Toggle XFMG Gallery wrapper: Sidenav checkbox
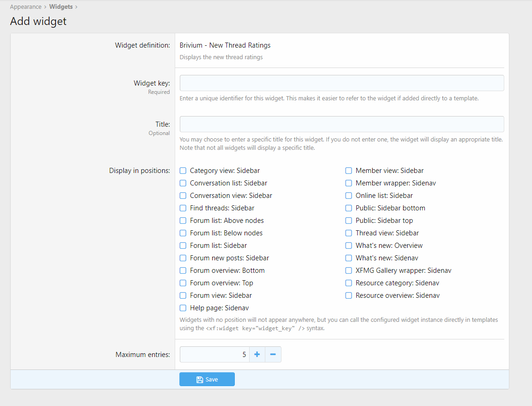532x406 pixels. point(349,271)
